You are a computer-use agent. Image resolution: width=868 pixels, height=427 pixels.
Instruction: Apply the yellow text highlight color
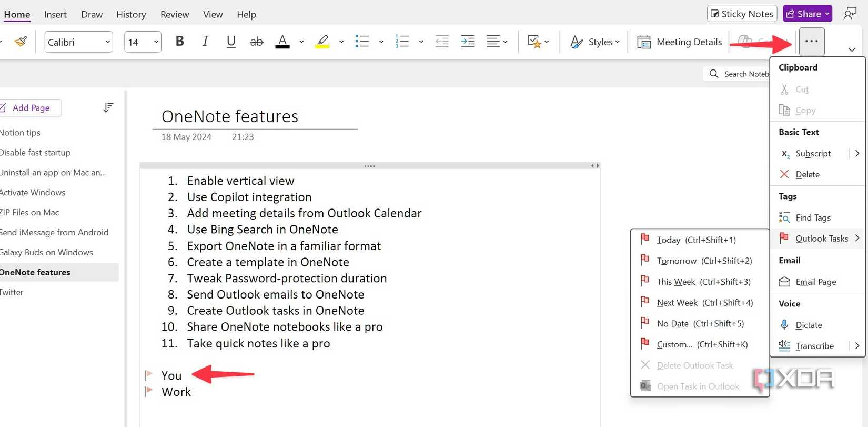322,42
